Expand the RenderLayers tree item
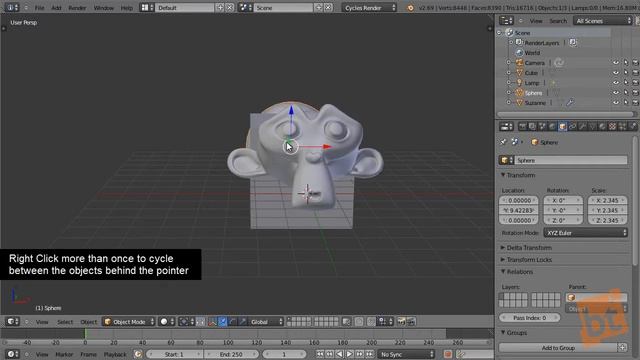Image resolution: width=640 pixels, height=360 pixels. point(511,42)
